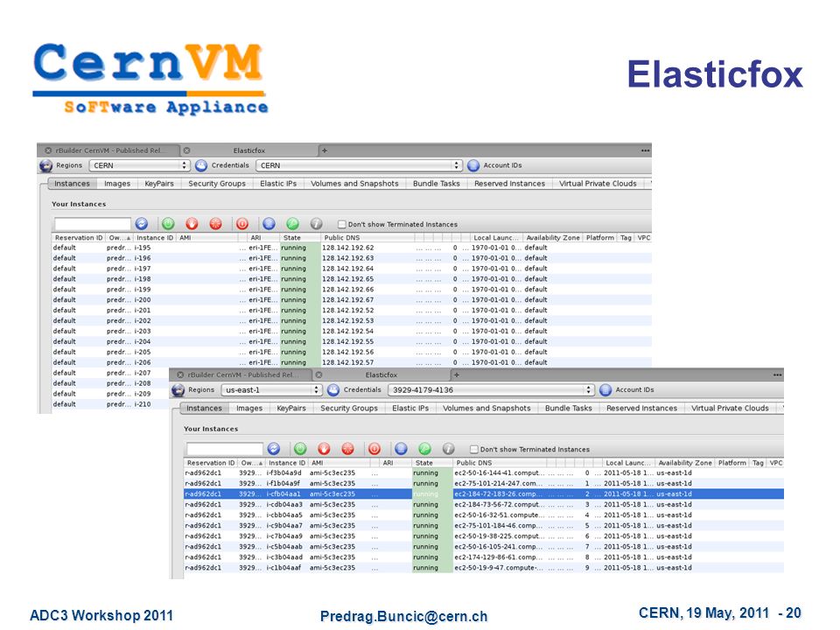Switch to Images tab in CERN window
Image resolution: width=840 pixels, height=630 pixels.
(x=117, y=183)
